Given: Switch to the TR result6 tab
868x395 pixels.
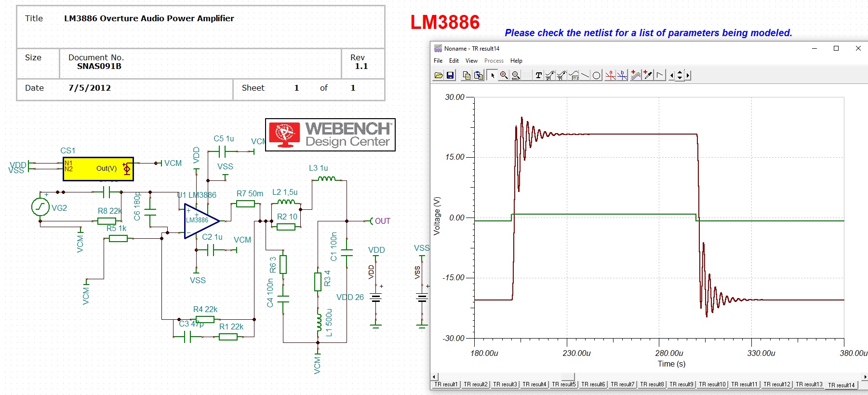Looking at the screenshot, I should coord(593,384).
